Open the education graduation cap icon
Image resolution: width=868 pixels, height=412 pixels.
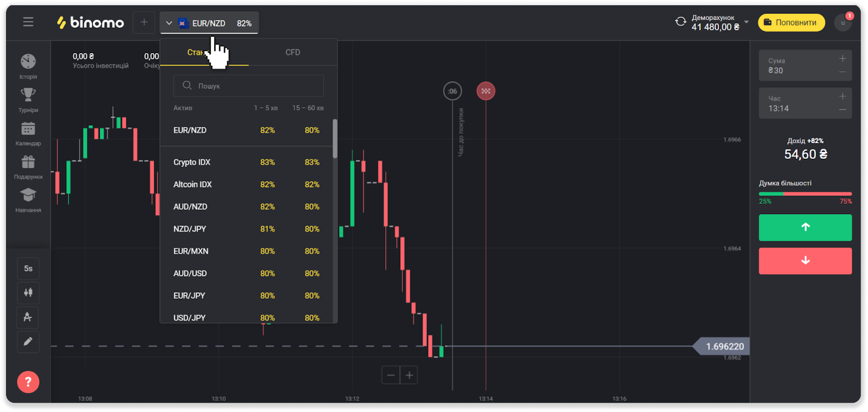[28, 195]
